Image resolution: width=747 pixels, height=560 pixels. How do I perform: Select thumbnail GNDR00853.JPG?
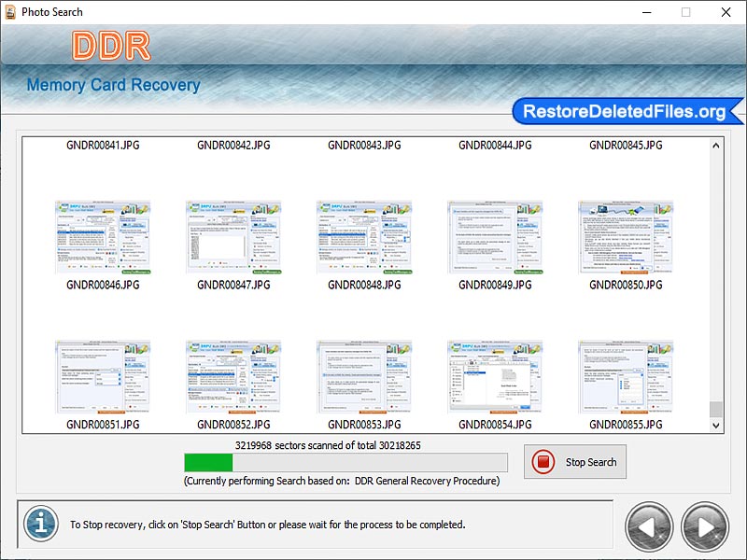point(364,376)
